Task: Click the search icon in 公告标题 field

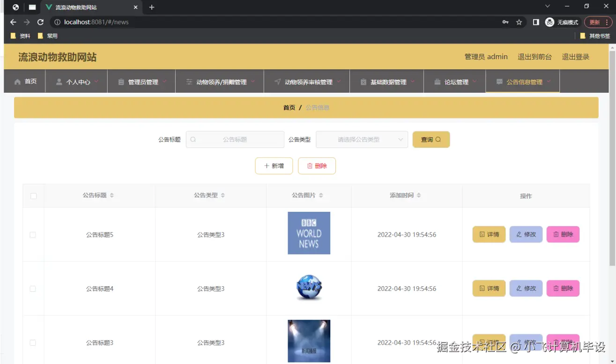Action: (x=193, y=140)
